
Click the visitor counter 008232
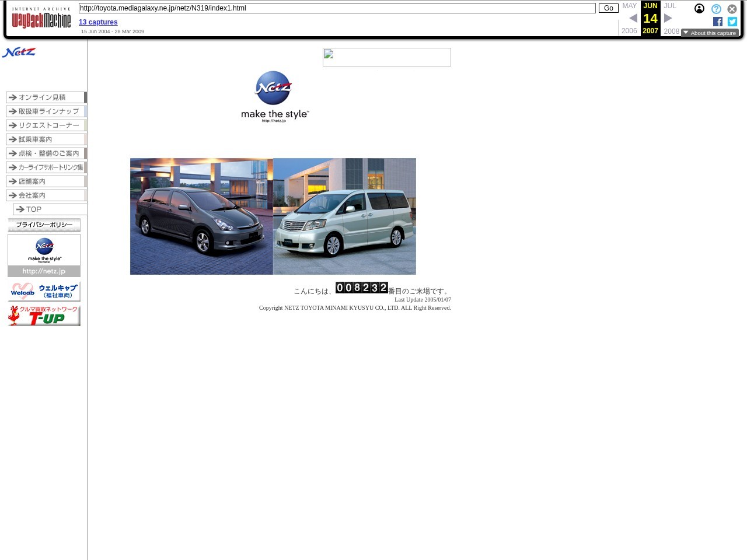pos(362,288)
